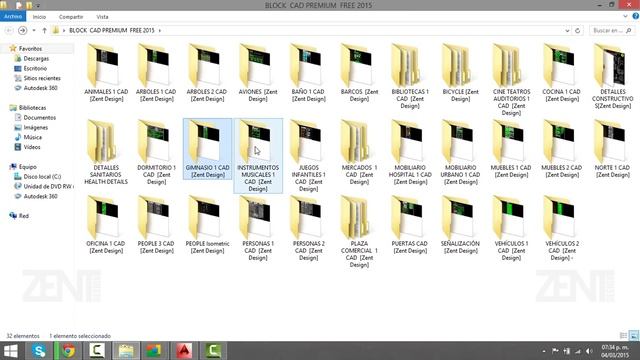Open Google Chrome from taskbar
The height and width of the screenshot is (360, 640).
[68, 351]
